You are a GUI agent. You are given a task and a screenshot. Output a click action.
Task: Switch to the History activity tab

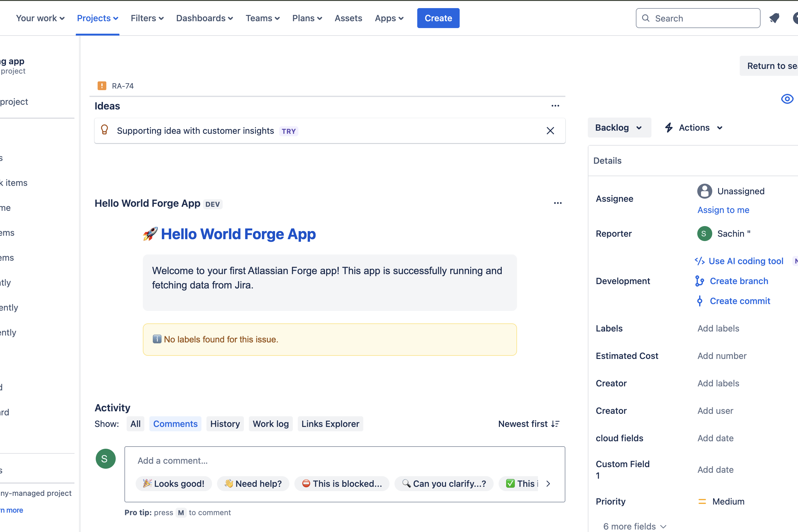[225, 424]
